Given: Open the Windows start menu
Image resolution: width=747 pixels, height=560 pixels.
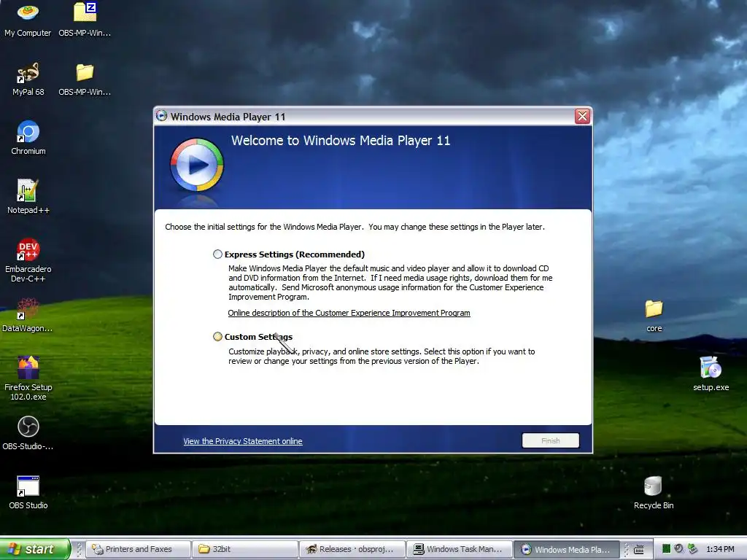Looking at the screenshot, I should (x=34, y=549).
